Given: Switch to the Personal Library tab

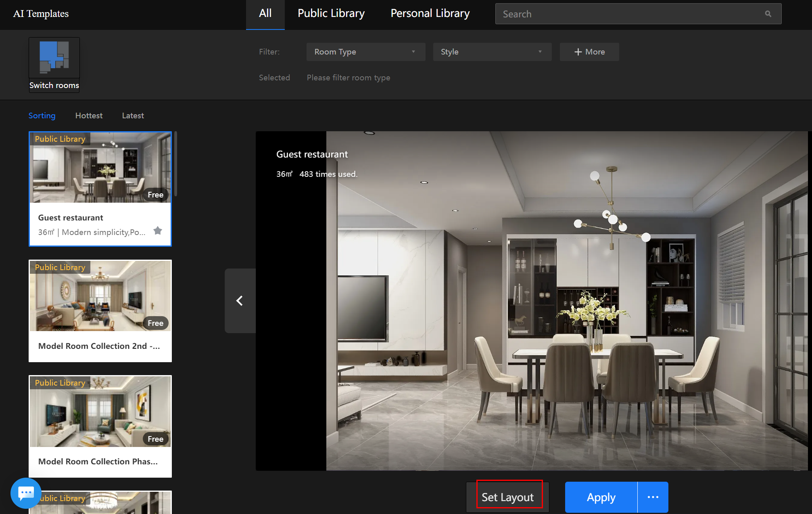Looking at the screenshot, I should pyautogui.click(x=430, y=14).
